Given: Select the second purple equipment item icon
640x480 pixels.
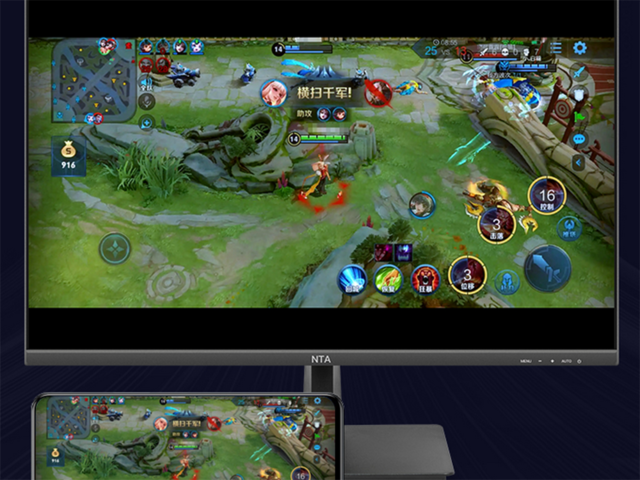Looking at the screenshot, I should [x=403, y=253].
